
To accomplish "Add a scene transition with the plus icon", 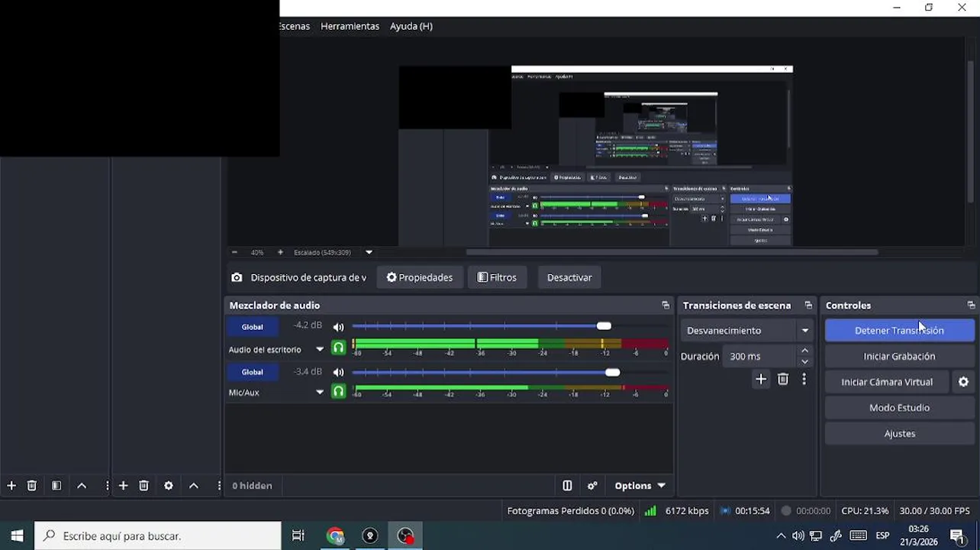I will click(x=761, y=379).
